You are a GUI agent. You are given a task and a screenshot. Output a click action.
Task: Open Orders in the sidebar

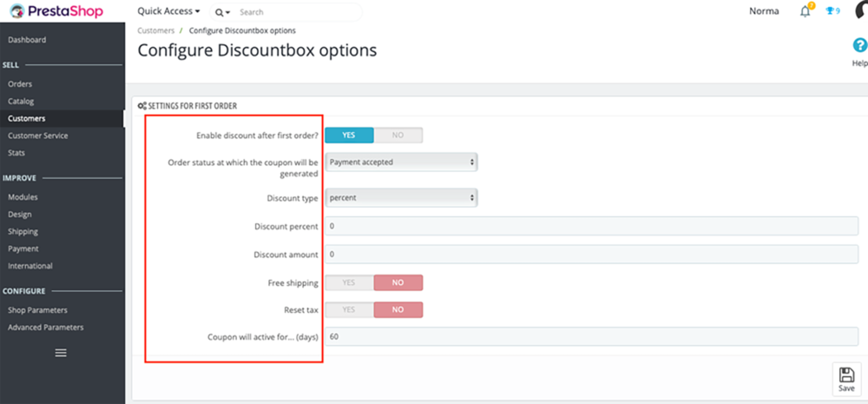point(20,84)
